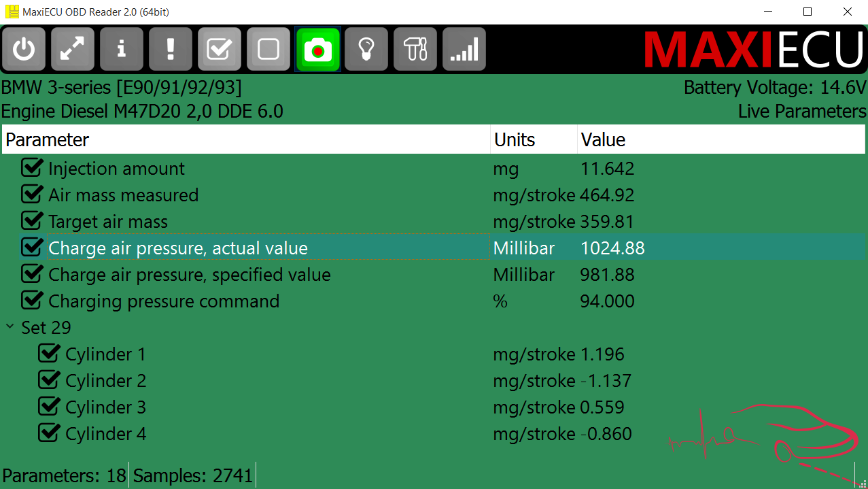Maximize the MaxiECU window
Image resolution: width=868 pixels, height=489 pixels.
[x=808, y=12]
